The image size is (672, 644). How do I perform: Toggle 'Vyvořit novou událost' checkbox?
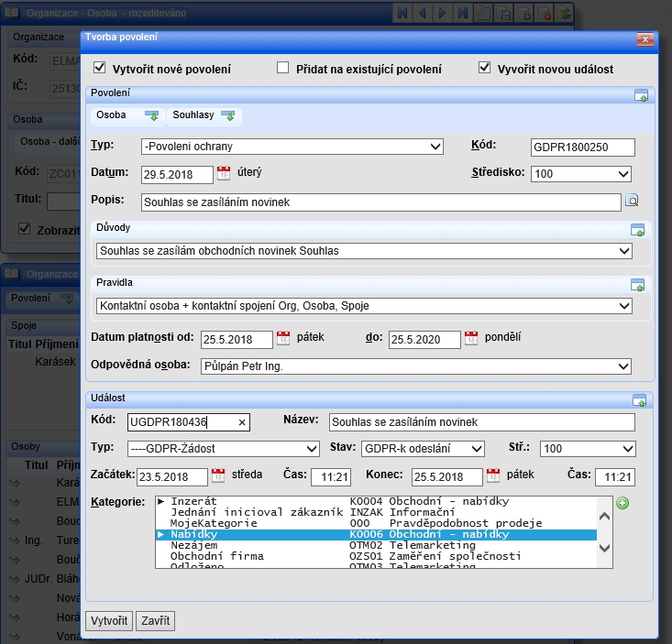[x=484, y=67]
